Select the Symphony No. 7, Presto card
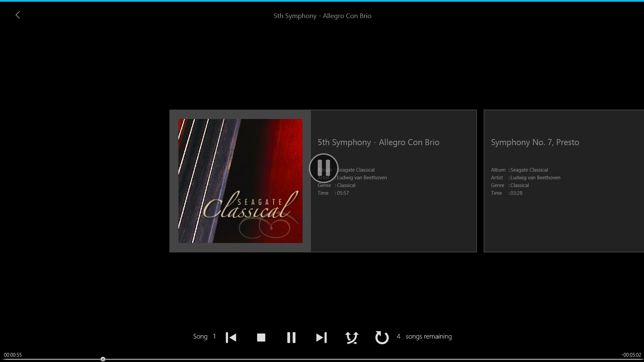Image resolution: width=644 pixels, height=362 pixels. pos(563,181)
